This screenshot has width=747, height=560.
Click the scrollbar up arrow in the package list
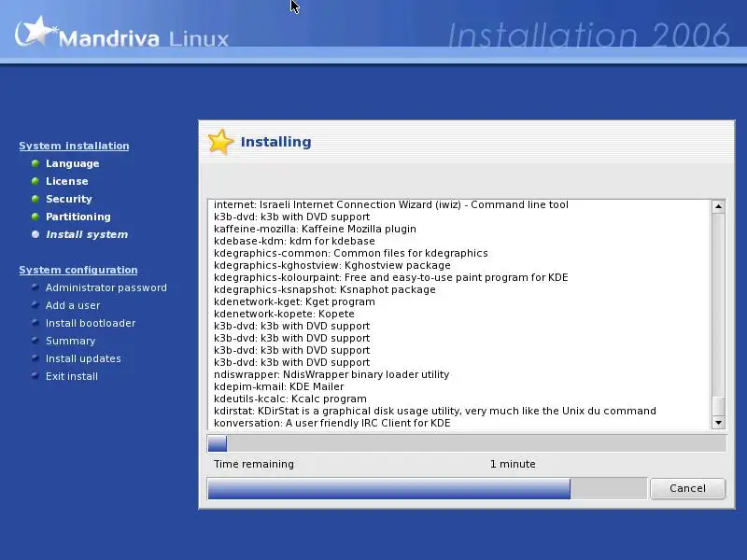[x=718, y=206]
